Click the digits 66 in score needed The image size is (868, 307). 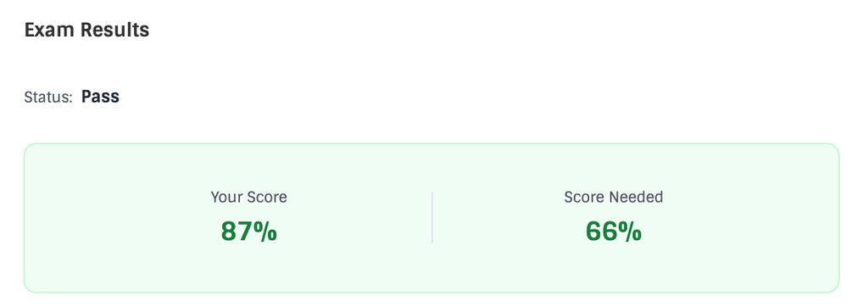(602, 232)
